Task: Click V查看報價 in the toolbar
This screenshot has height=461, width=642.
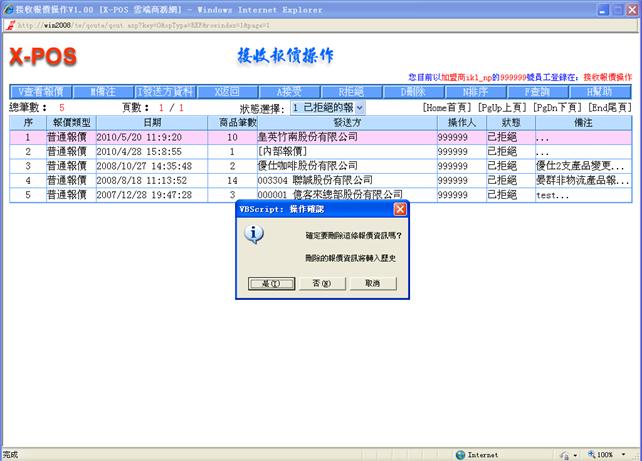Action: pos(42,91)
